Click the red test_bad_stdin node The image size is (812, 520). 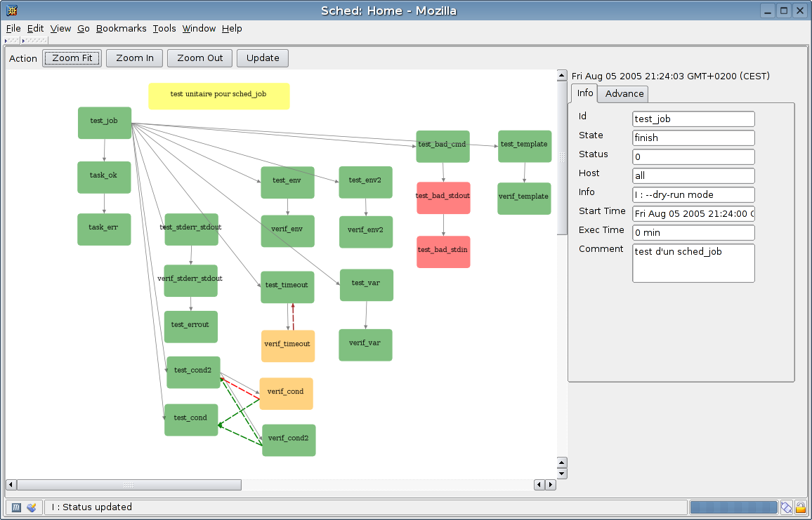click(443, 251)
